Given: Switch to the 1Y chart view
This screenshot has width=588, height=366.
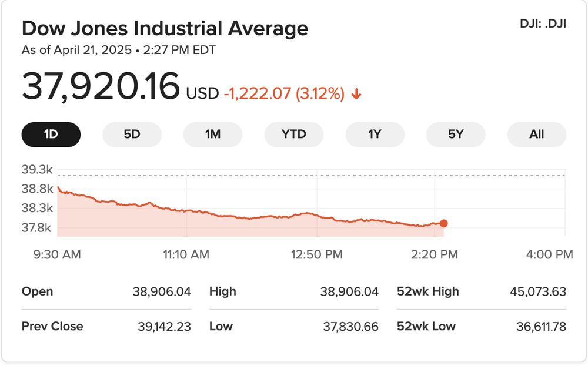Looking at the screenshot, I should [375, 135].
